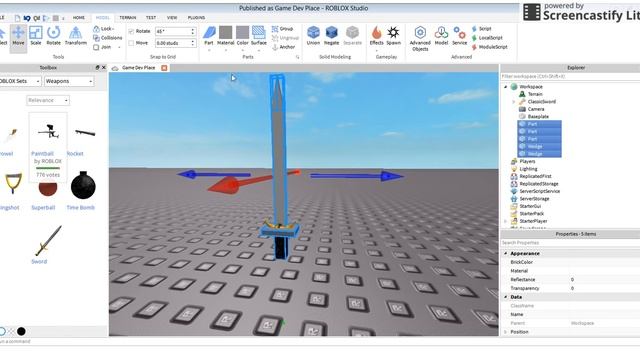The height and width of the screenshot is (360, 640).
Task: Open the Service inserter
Action: click(459, 36)
